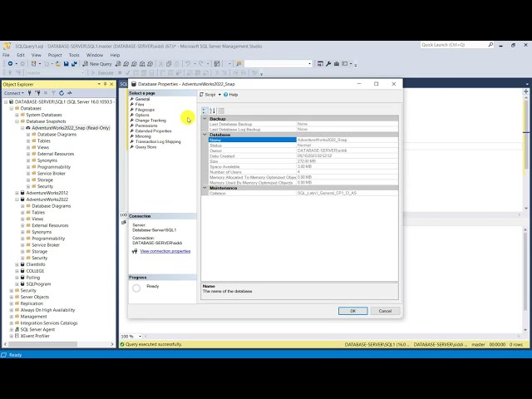Open the Project menu
The image size is (532, 399).
click(x=55, y=55)
